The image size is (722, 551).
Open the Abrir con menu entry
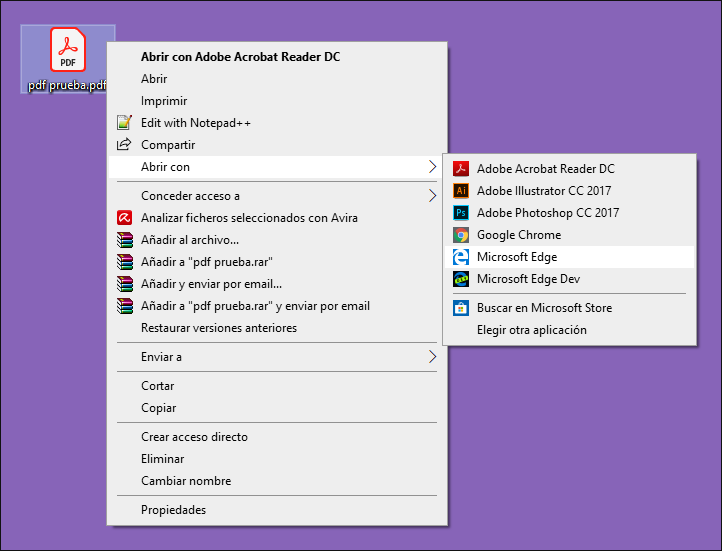(x=277, y=167)
